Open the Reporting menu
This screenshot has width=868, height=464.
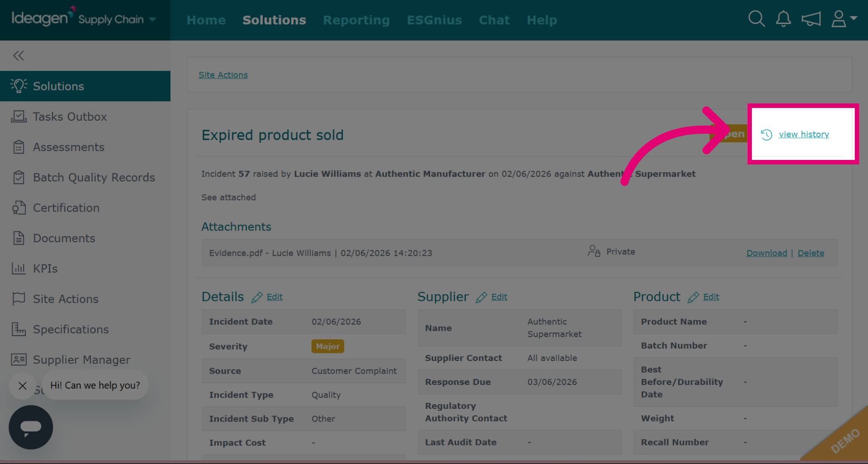pyautogui.click(x=356, y=20)
